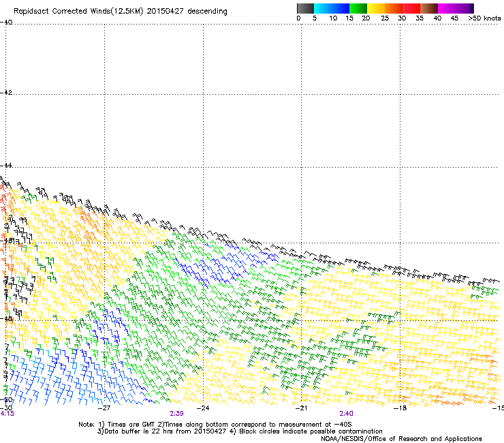This screenshot has height=443, width=504.
Task: Click the '-27' longitude axis label
Action: (x=104, y=408)
